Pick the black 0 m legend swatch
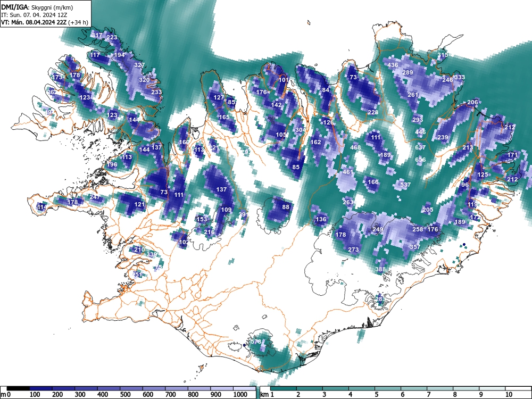This screenshot has height=399, width=532. point(18,388)
